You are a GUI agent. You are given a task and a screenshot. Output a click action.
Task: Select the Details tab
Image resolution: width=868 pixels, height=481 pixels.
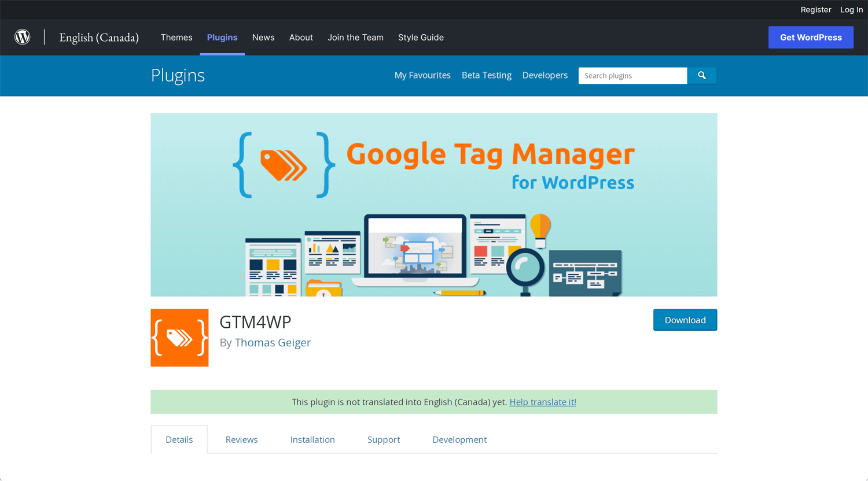(x=179, y=440)
